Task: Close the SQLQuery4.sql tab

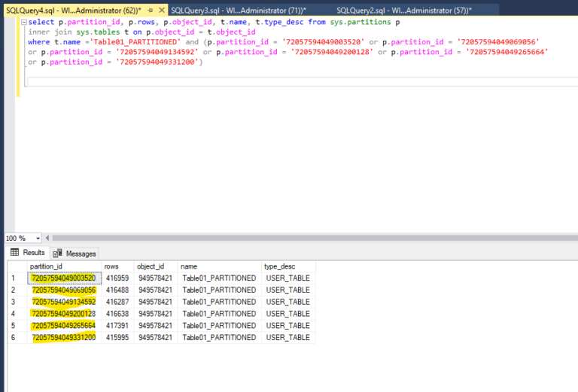Action: pos(162,11)
